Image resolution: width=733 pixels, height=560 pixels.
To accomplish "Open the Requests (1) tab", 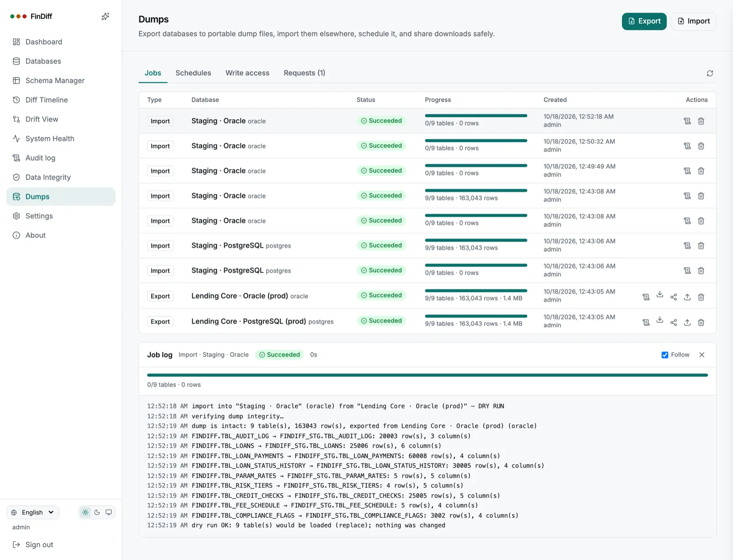I will [x=304, y=73].
